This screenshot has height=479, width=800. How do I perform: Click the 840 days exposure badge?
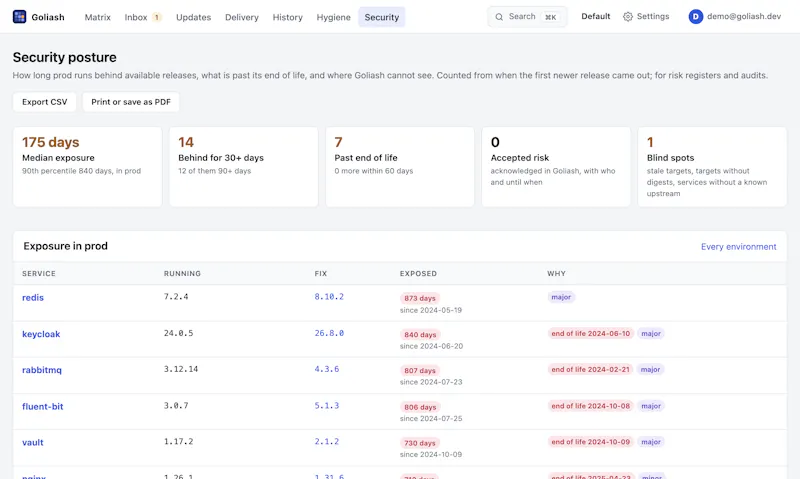[x=420, y=335]
